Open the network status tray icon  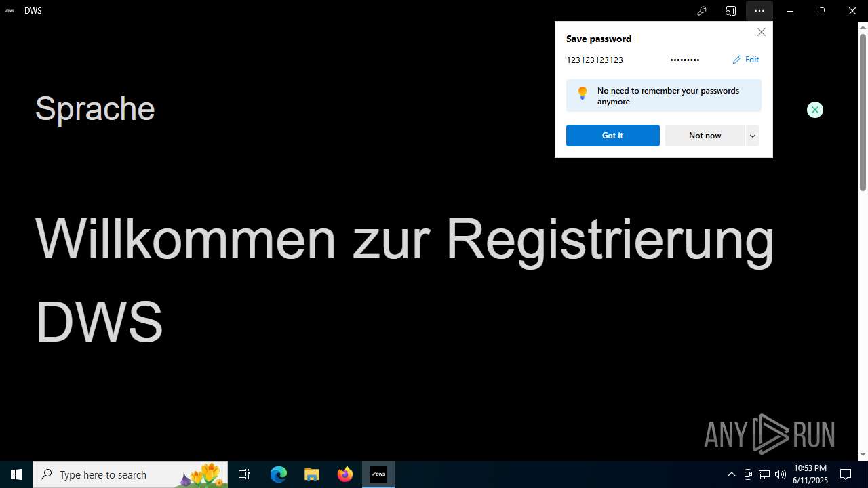click(764, 474)
